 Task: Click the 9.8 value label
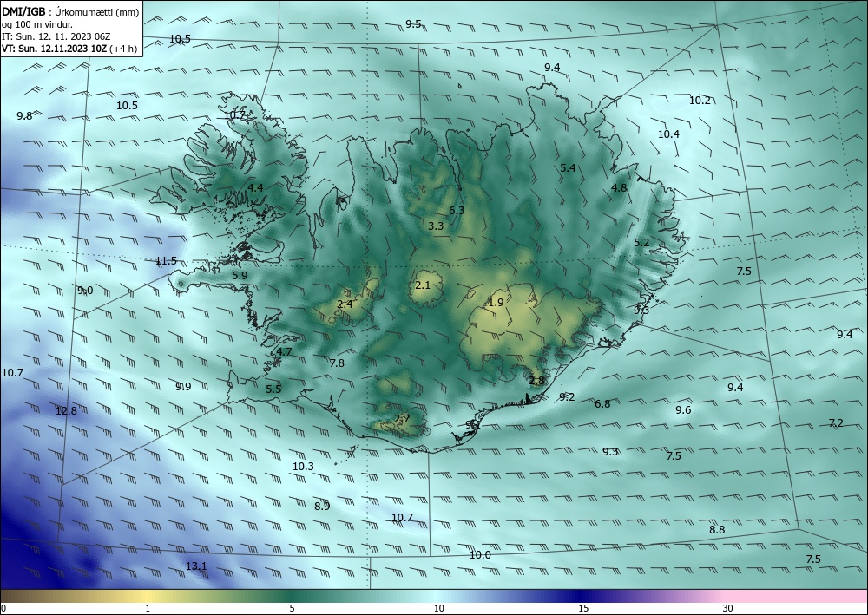click(x=24, y=115)
